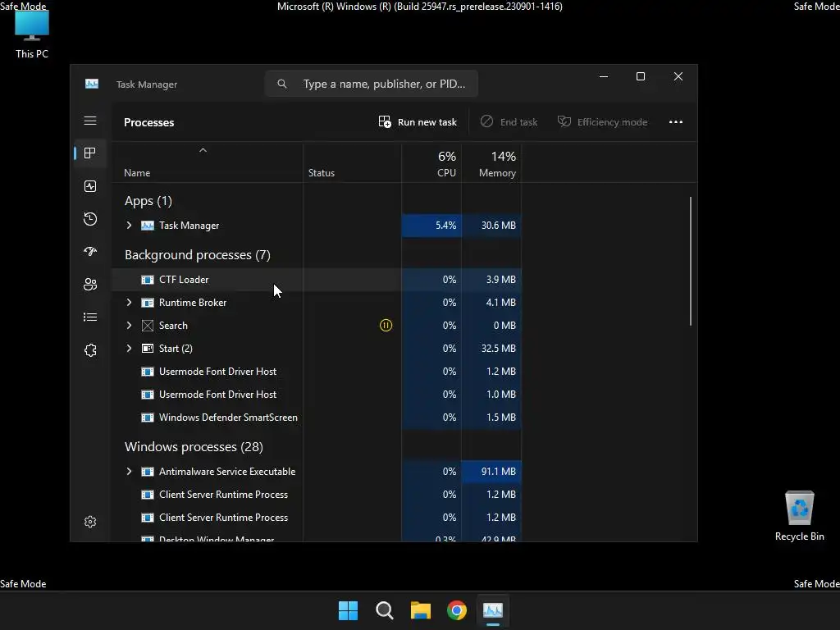Screen dimensions: 840x630
Task: Sort by the Name column header
Action: [x=137, y=173]
